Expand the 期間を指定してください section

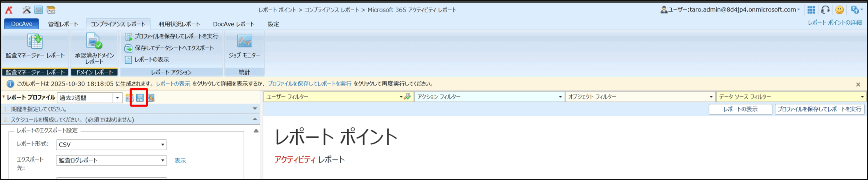click(x=255, y=109)
